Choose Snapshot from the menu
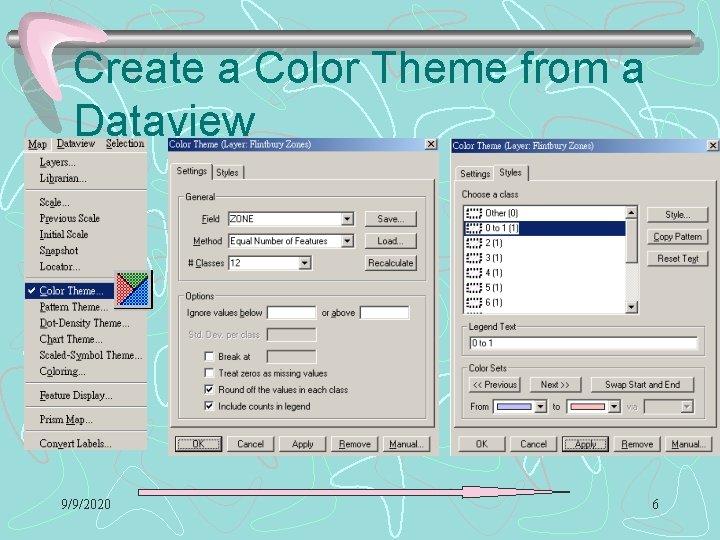720x540 pixels. (x=59, y=250)
